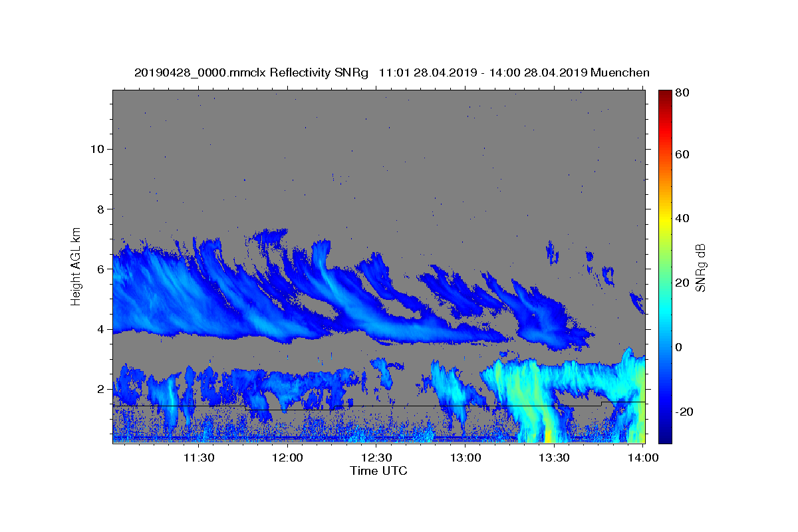Click the 13:30 time tick label
The height and width of the screenshot is (532, 798).
pos(554,458)
